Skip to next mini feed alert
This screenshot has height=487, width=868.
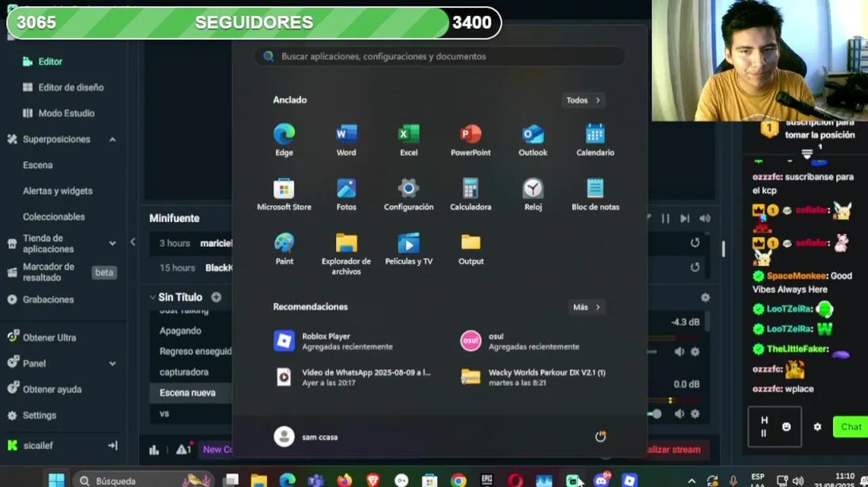[x=685, y=218]
